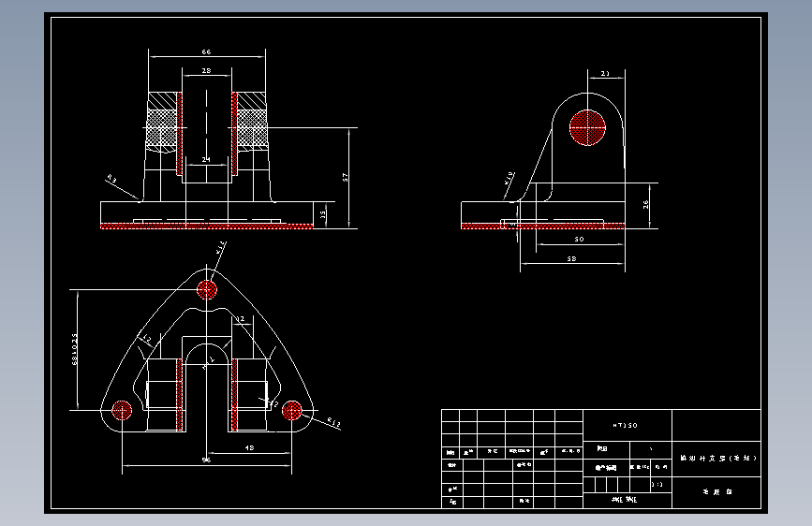812x526 pixels.
Task: Select the "57" vertical height dimension
Action: coord(346,177)
